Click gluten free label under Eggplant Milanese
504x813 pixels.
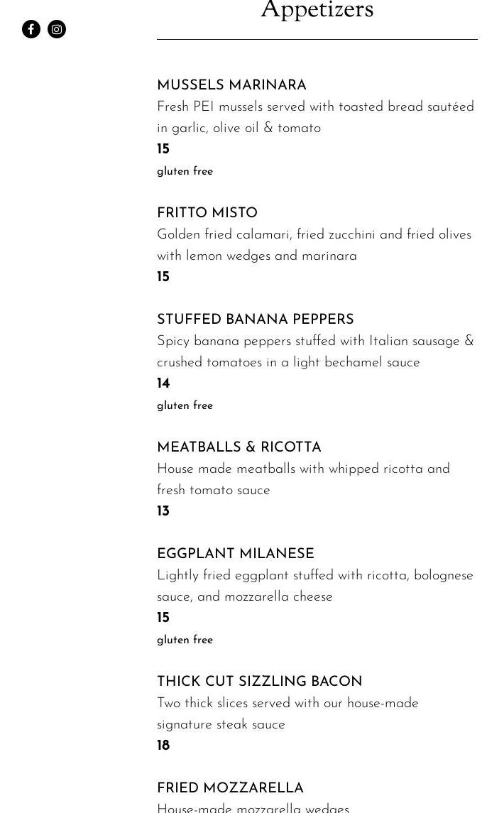tap(185, 640)
